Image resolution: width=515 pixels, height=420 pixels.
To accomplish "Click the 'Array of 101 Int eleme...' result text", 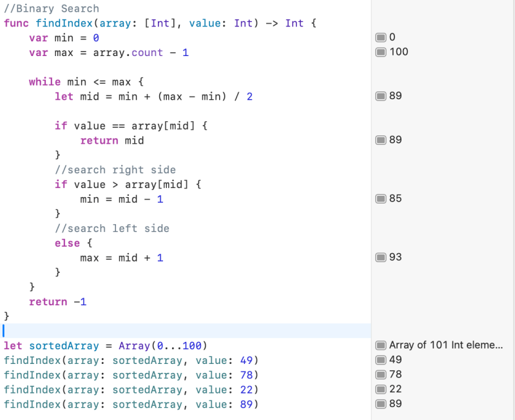I will (x=445, y=345).
